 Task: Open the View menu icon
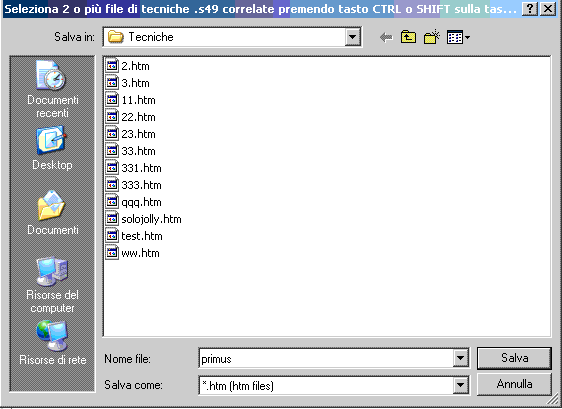[x=458, y=37]
